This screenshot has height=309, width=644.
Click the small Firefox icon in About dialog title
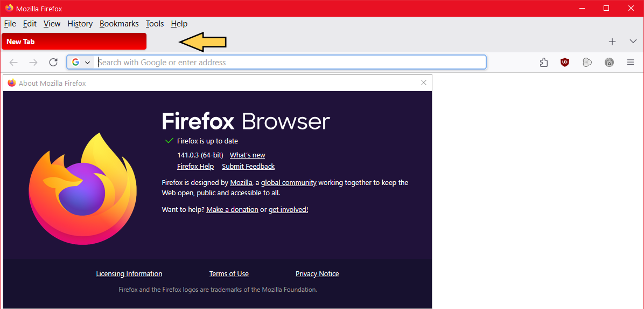pyautogui.click(x=11, y=83)
